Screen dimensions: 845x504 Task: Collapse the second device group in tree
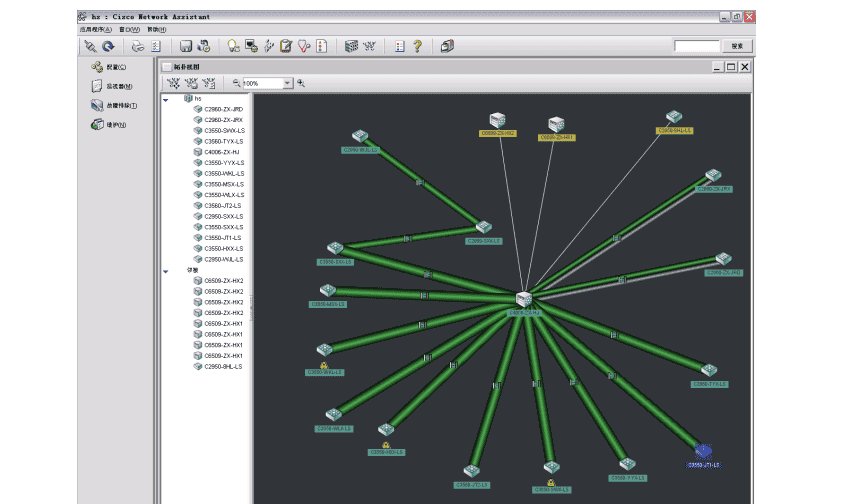tap(166, 270)
